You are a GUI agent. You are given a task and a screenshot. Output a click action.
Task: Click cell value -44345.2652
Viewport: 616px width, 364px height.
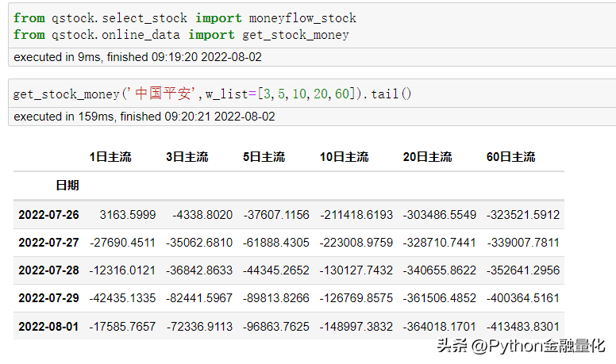pyautogui.click(x=276, y=270)
